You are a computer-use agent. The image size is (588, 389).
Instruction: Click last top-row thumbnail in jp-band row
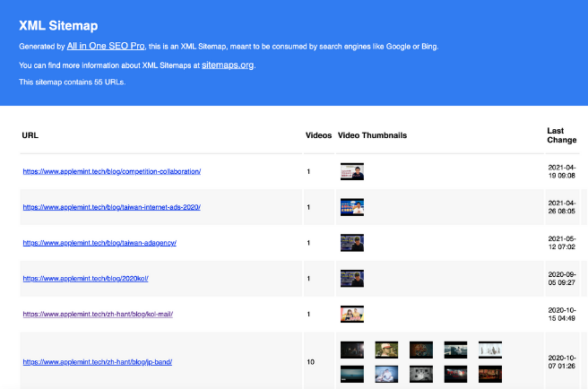(490, 350)
